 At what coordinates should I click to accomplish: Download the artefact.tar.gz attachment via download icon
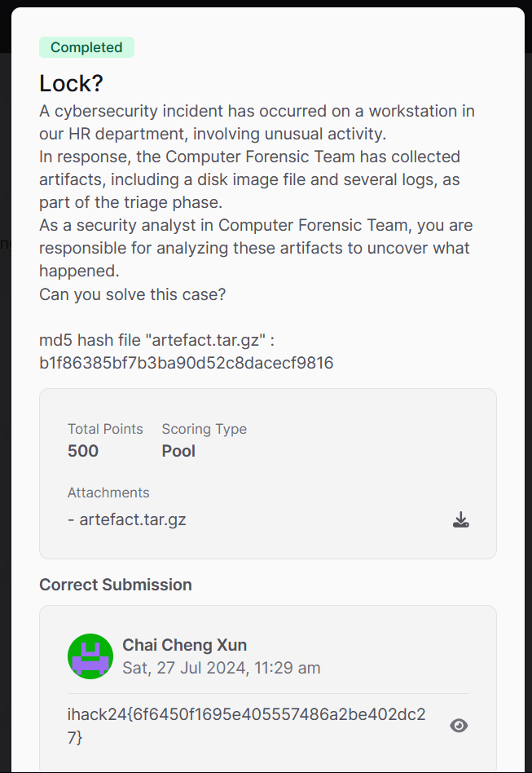(460, 519)
